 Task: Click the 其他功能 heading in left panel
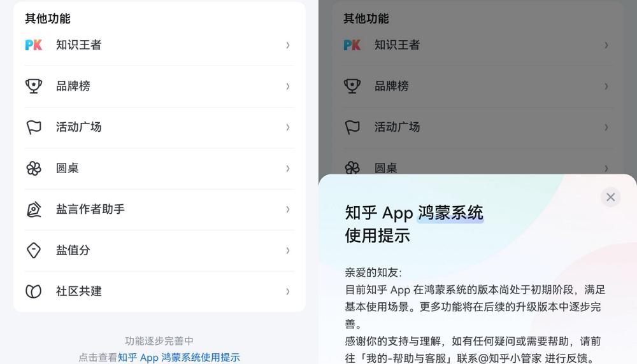click(x=48, y=18)
